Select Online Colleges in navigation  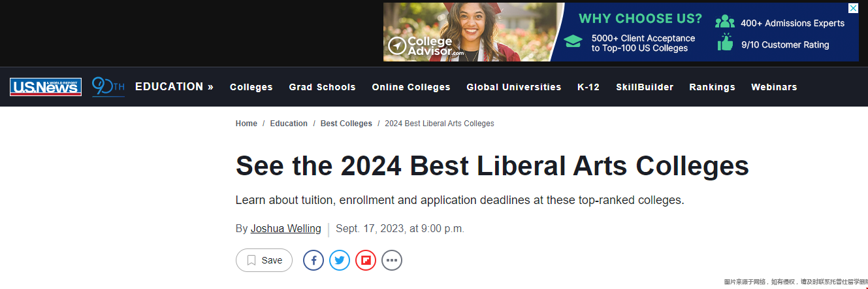[411, 87]
